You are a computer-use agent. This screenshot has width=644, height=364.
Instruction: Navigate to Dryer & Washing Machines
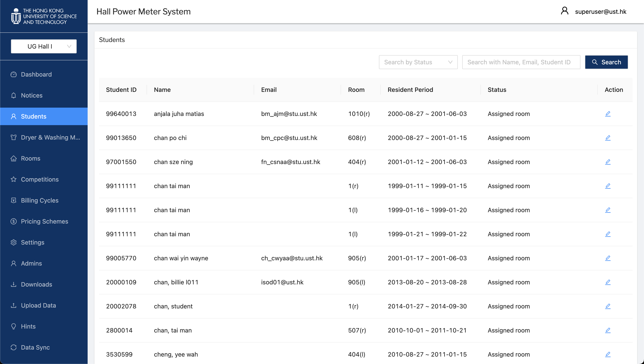[50, 137]
